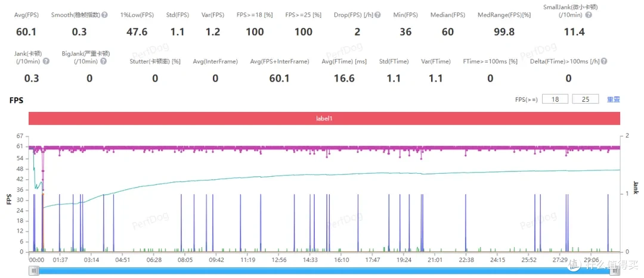The image size is (644, 278).
Task: Focus the FPS threshold field showing 25
Action: pyautogui.click(x=585, y=99)
